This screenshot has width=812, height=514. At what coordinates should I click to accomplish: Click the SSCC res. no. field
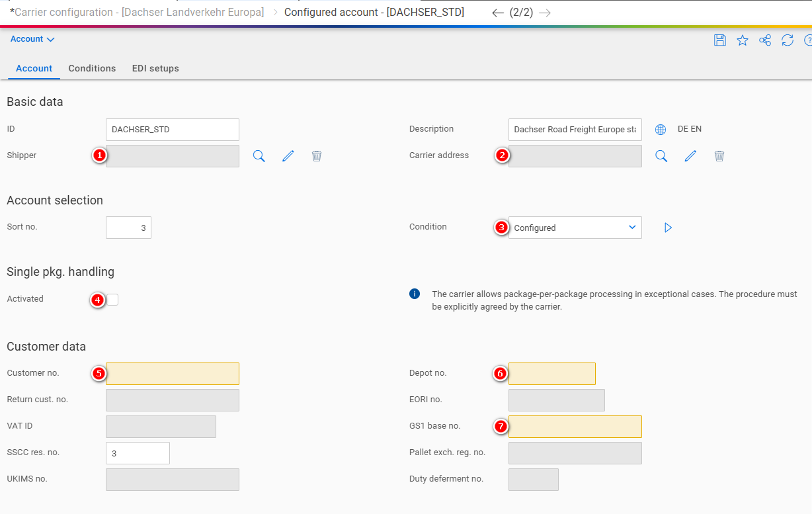point(138,453)
